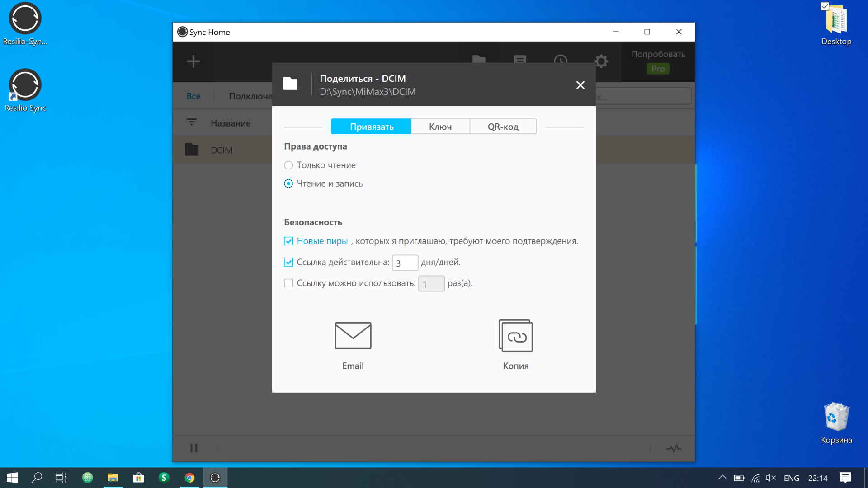This screenshot has height=488, width=868.
Task: Click the filter icon next to Название
Action: 191,122
